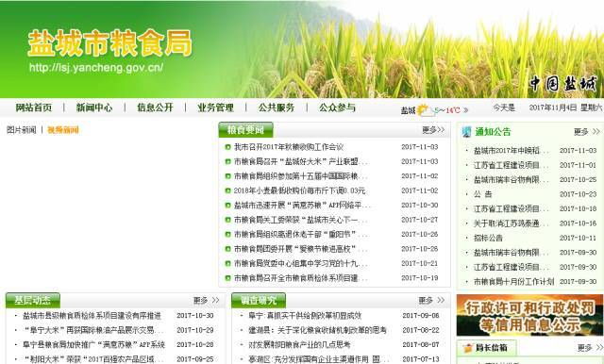Open the 2017-11-01 notice 江苏省工程建设项目

click(512, 165)
